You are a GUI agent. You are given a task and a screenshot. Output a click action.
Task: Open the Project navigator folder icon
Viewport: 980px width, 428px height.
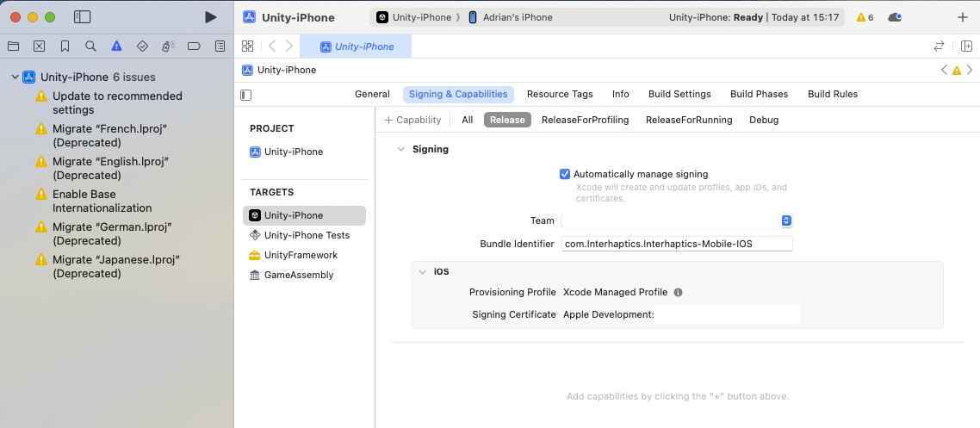point(13,46)
